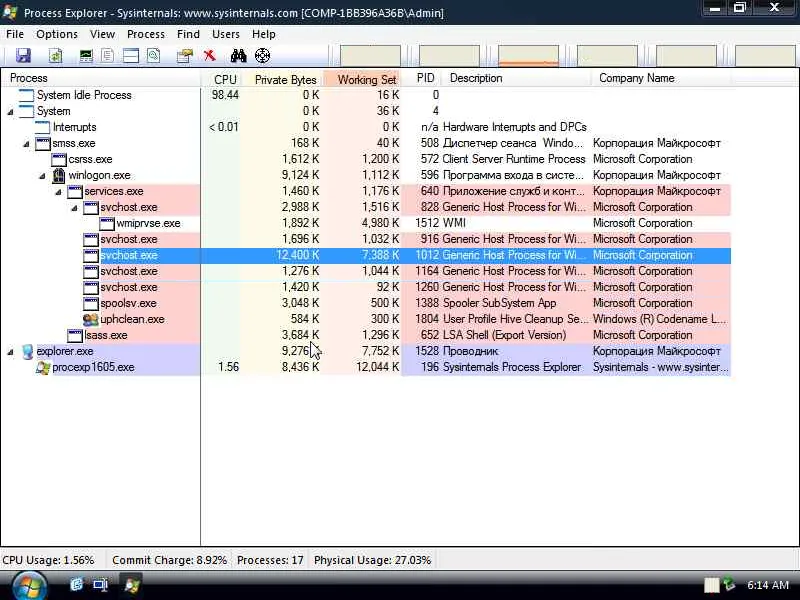800x600 pixels.
Task: Click the Refresh Now toolbar icon
Action: [55, 55]
